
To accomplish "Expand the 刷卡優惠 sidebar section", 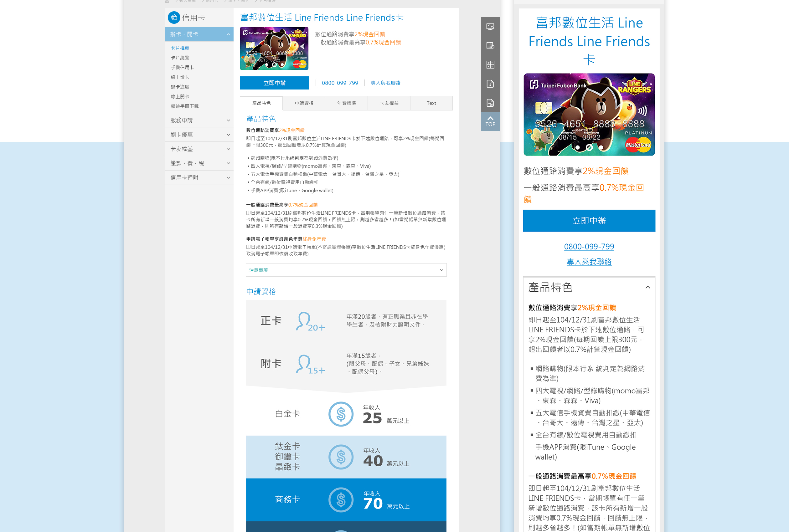I will click(199, 135).
